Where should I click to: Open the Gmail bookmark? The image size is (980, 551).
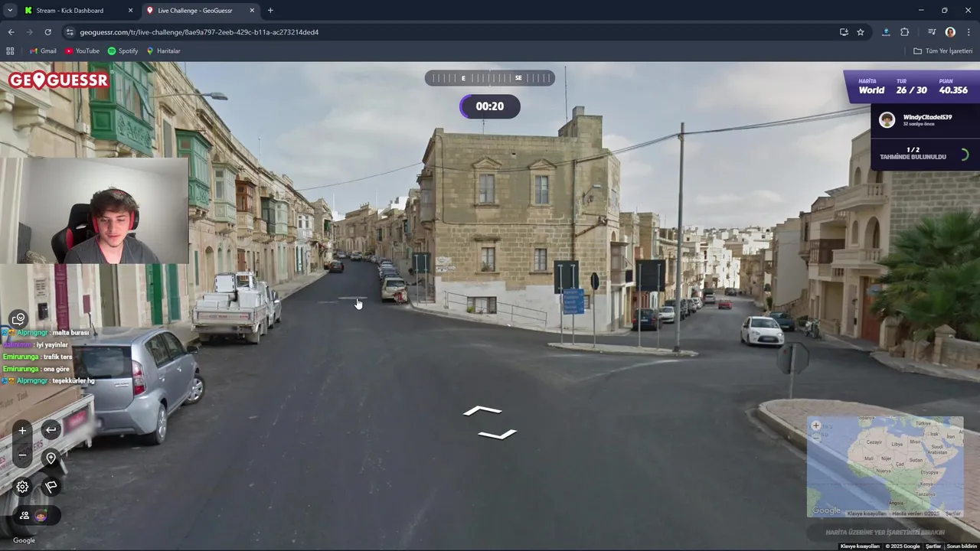43,51
